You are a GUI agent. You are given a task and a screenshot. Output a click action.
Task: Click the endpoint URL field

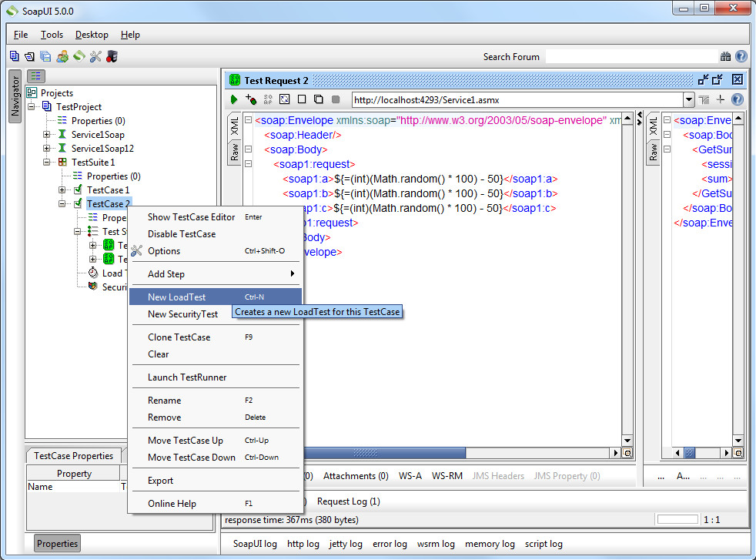[517, 100]
